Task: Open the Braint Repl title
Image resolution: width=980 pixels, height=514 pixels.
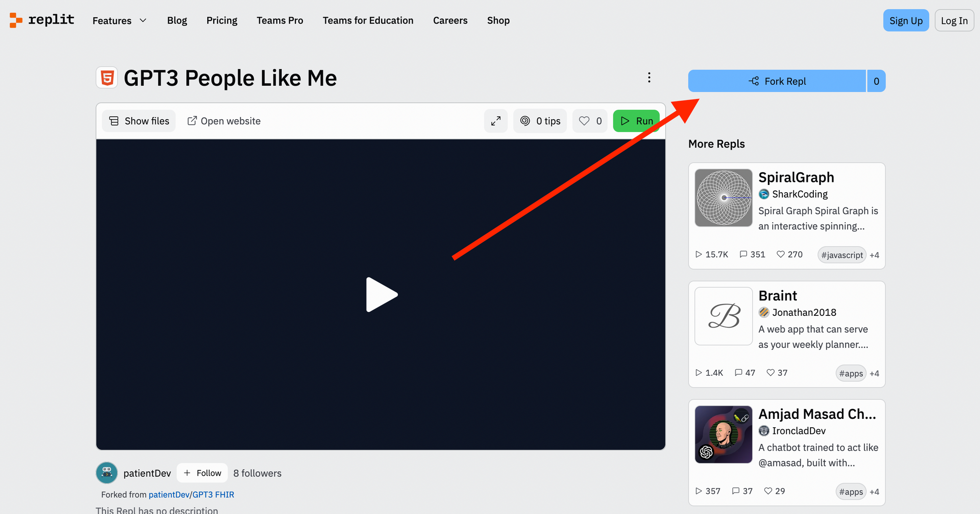Action: coord(778,296)
